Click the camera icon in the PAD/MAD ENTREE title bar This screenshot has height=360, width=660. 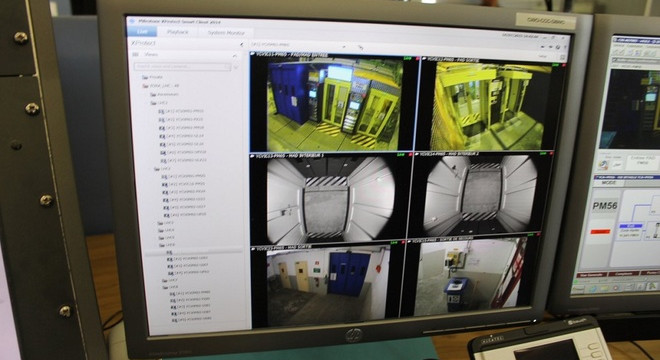(x=253, y=54)
